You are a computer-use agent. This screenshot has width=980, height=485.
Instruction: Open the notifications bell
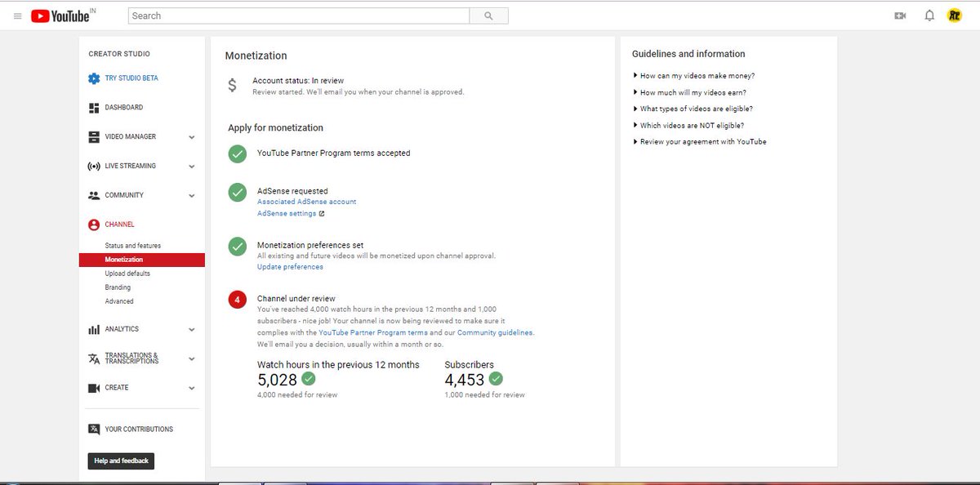pos(929,16)
